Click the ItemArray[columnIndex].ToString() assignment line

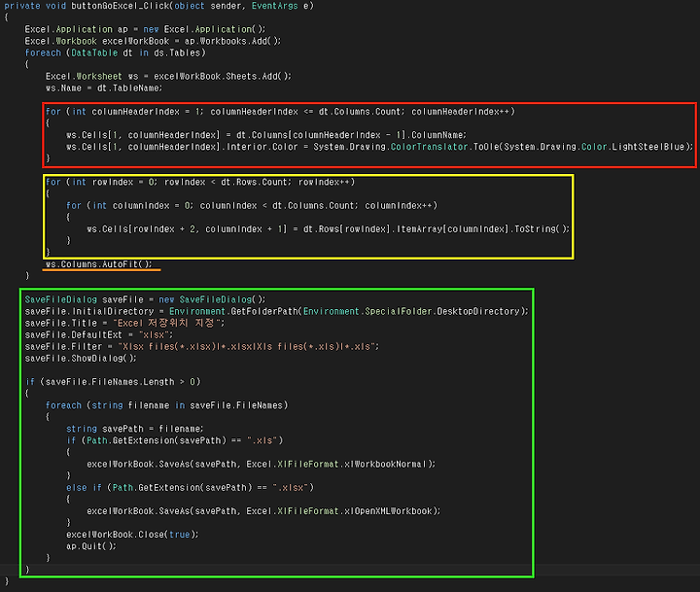[x=329, y=229]
